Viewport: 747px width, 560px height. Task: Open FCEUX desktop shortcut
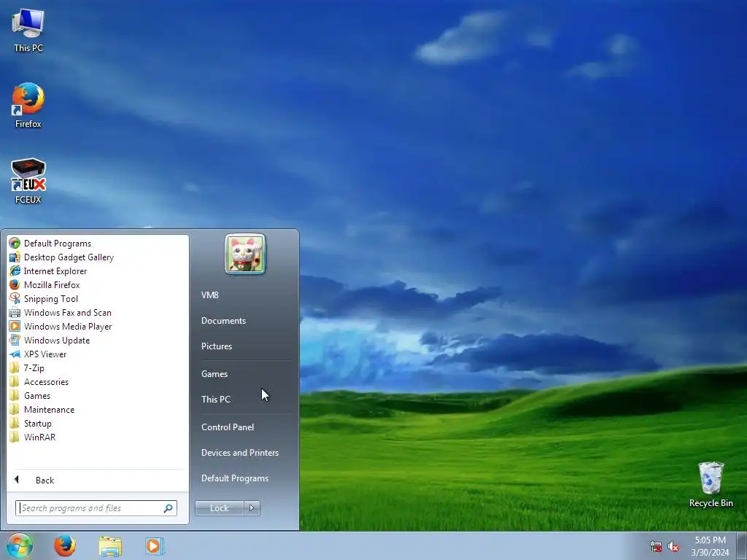(28, 181)
